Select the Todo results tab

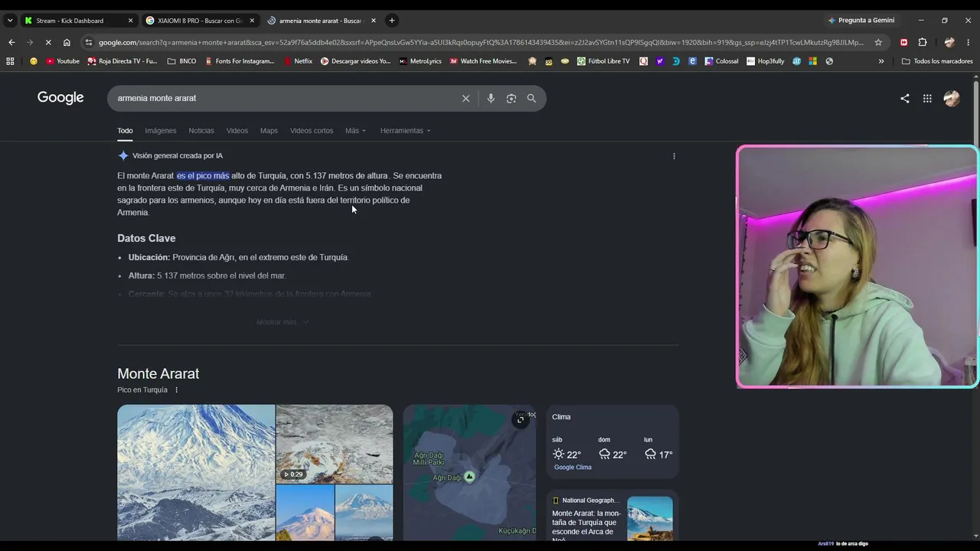pos(125,131)
